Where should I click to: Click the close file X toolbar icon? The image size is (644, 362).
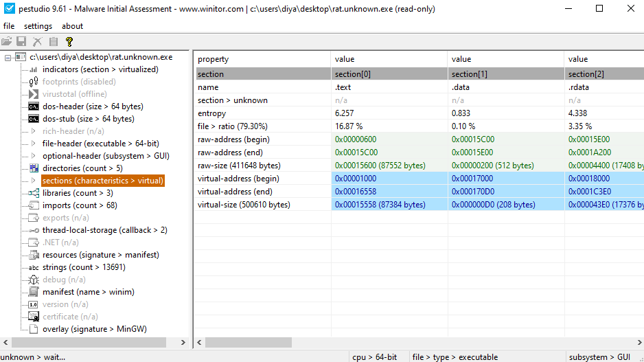coord(37,41)
